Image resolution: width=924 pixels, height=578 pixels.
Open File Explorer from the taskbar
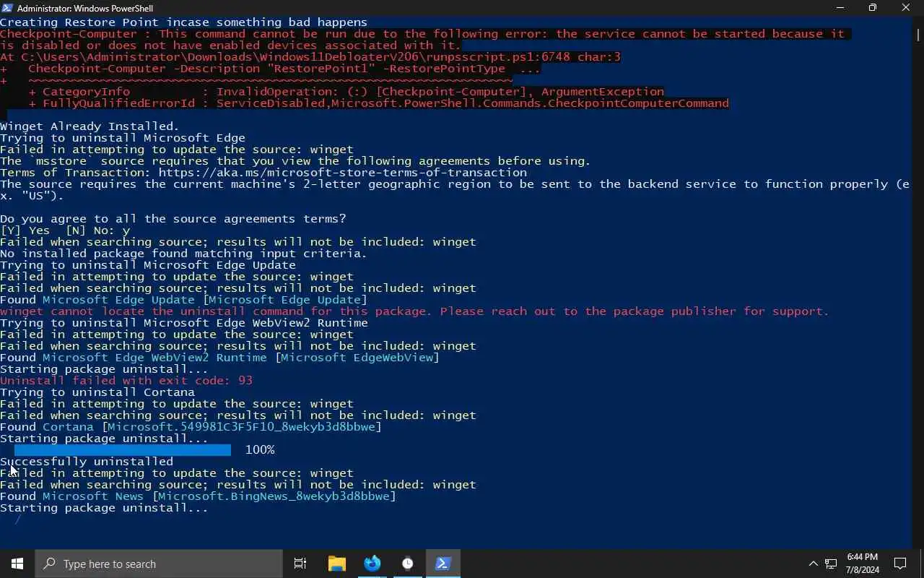336,564
